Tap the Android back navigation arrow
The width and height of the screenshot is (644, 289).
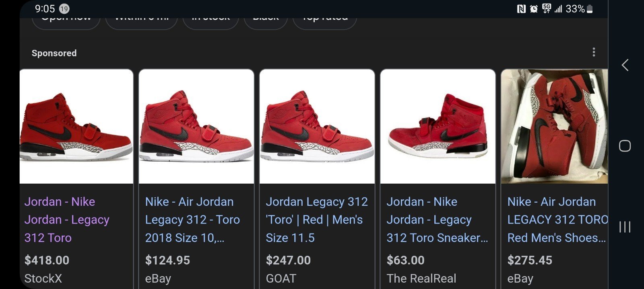(625, 65)
